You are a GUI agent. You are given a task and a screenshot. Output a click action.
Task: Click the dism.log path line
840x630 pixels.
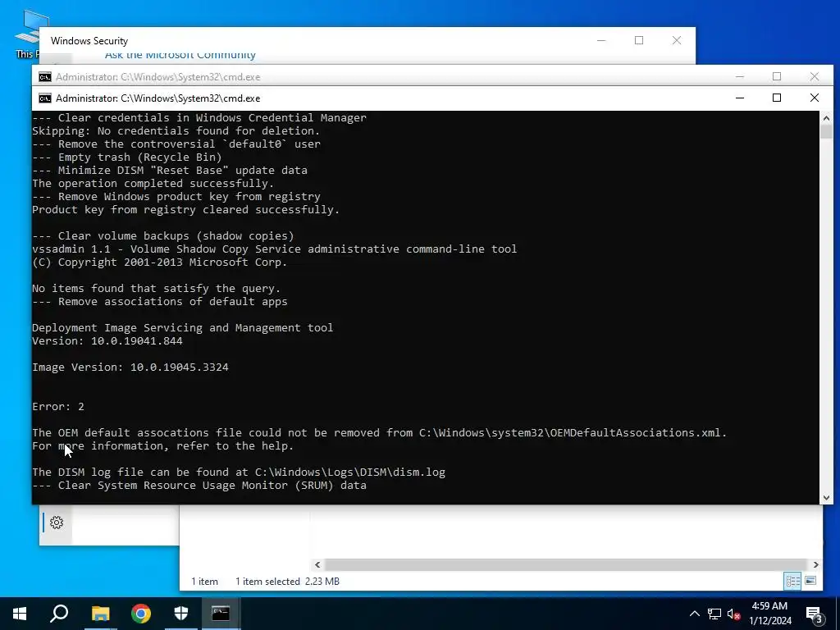[239, 472]
